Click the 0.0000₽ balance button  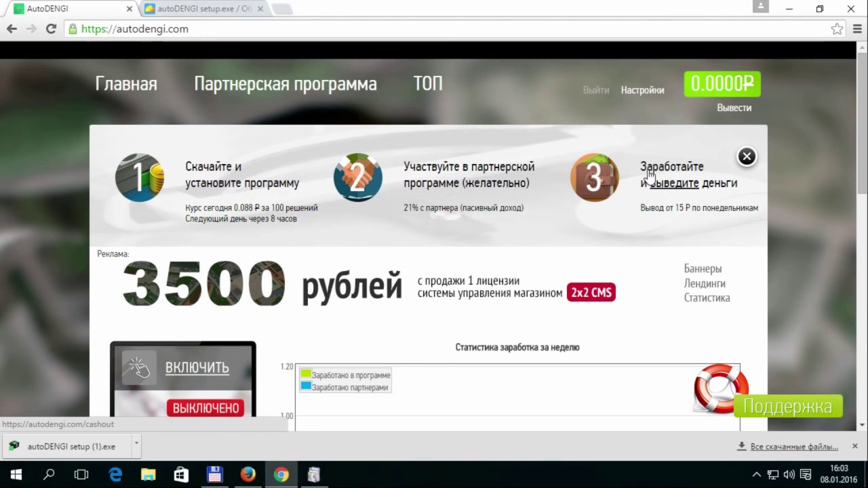[722, 84]
